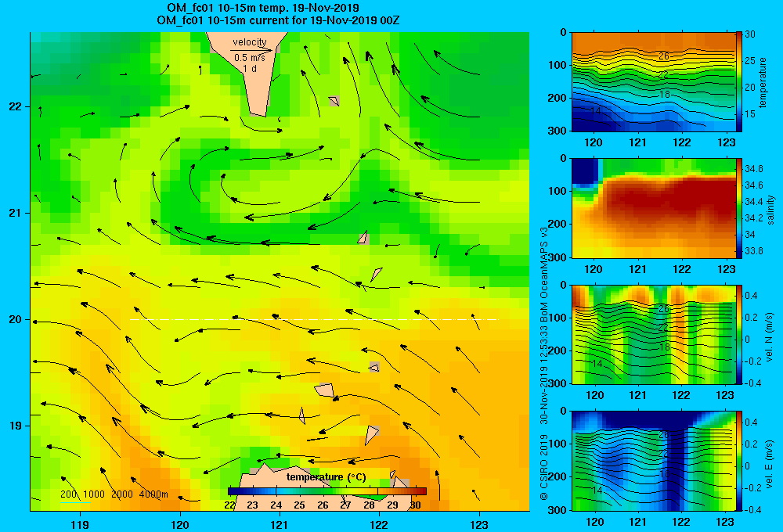
Task: Click the eastward velocity section panel
Action: point(653,461)
